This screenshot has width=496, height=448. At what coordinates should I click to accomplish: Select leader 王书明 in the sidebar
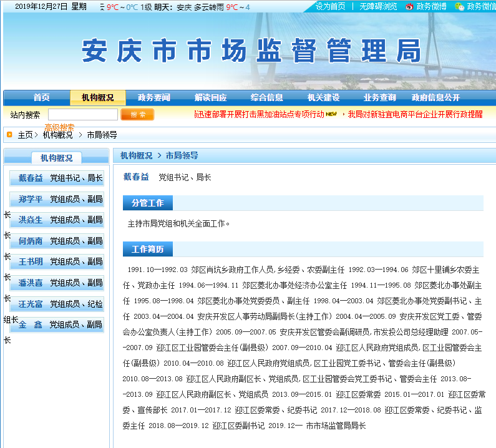coord(57,261)
